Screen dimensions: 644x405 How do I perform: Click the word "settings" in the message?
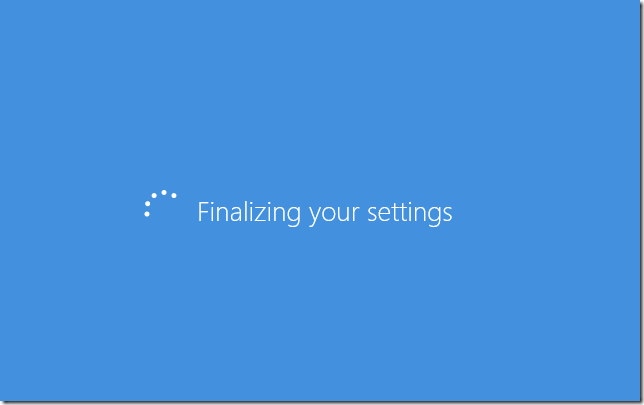pyautogui.click(x=409, y=213)
